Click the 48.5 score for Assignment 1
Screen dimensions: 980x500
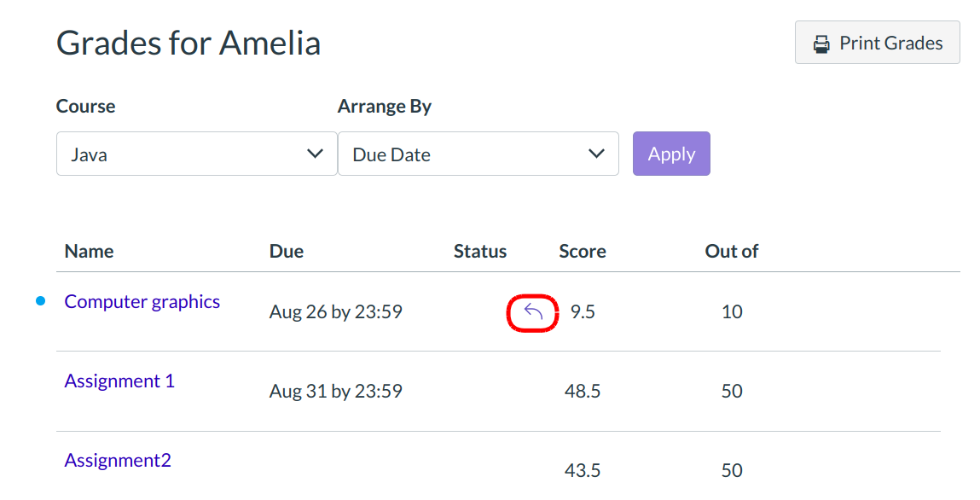[x=583, y=392]
